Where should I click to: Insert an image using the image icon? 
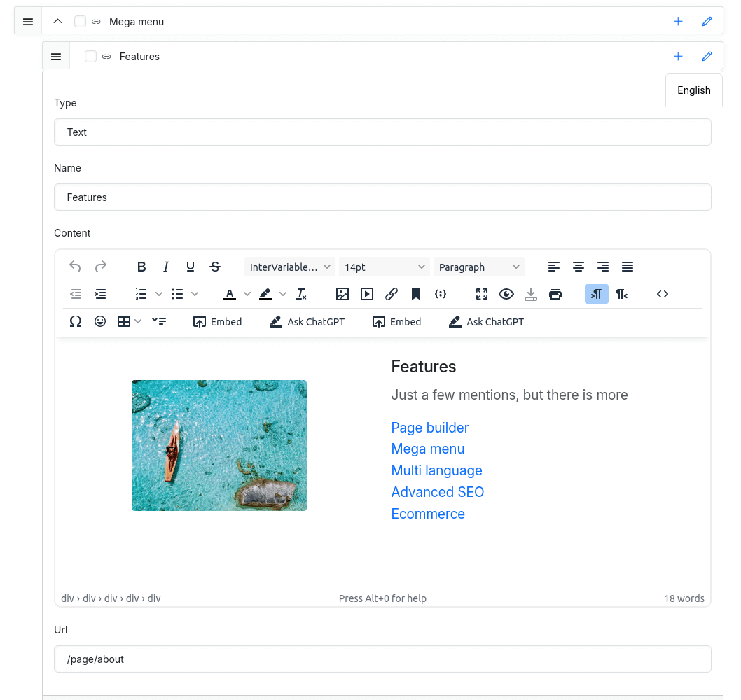pos(342,294)
